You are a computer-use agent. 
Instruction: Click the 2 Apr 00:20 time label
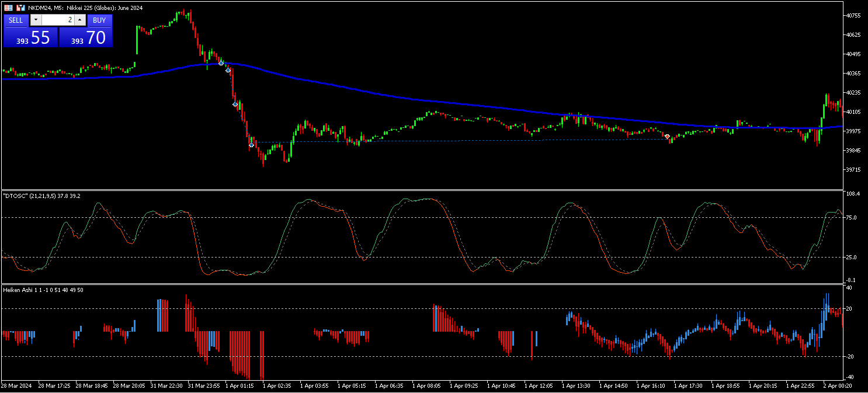[838, 386]
